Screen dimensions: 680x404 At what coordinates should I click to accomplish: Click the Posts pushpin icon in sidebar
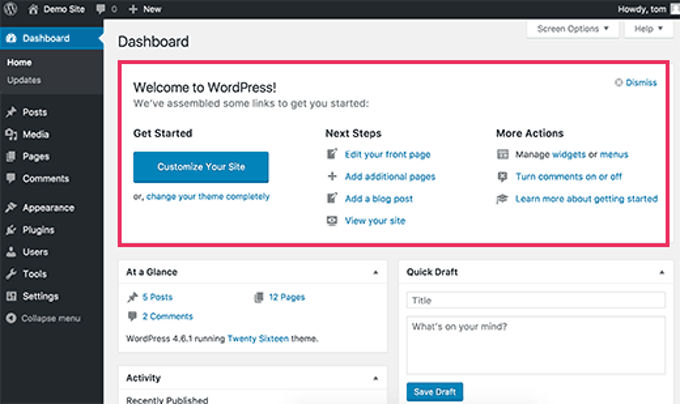(x=11, y=112)
